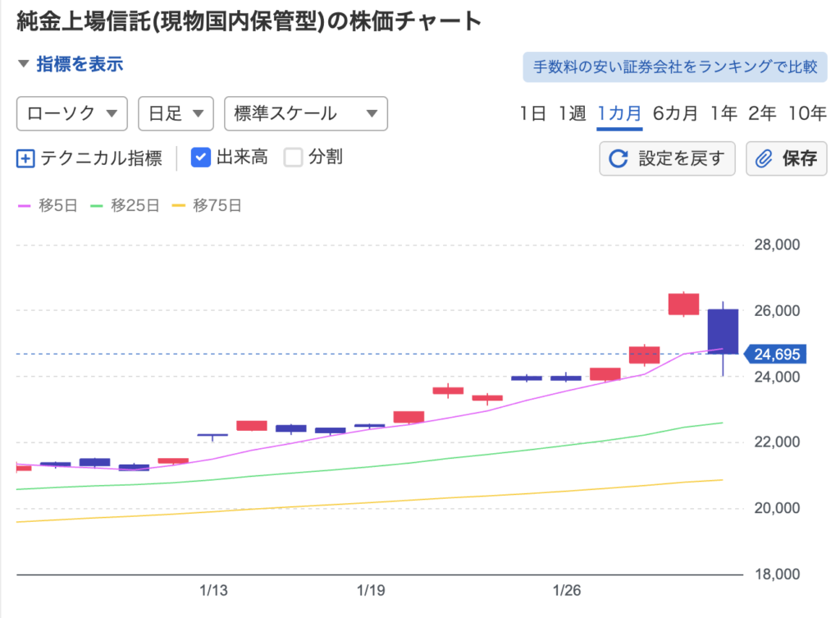Viewport: 840px width, 618px height.
Task: Click the latest large blue candlestick
Action: pyautogui.click(x=722, y=332)
